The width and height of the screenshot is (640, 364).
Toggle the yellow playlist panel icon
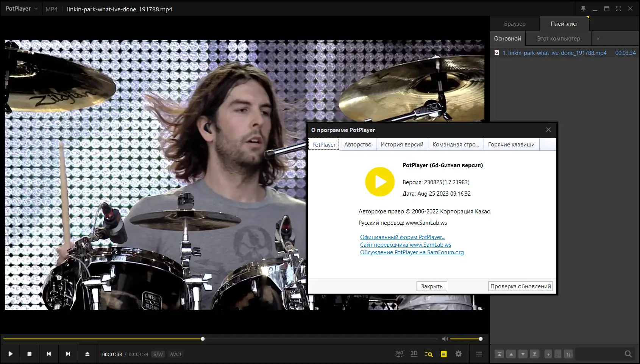click(x=443, y=354)
